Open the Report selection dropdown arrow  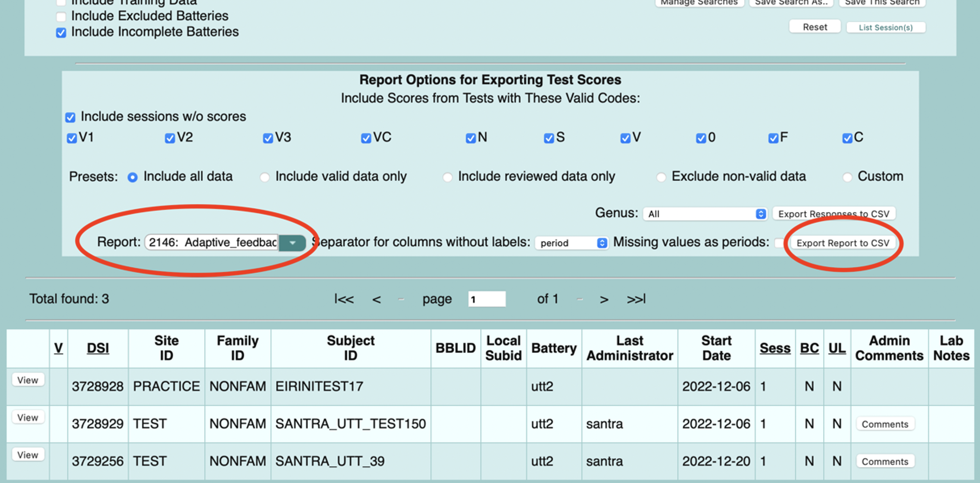(x=292, y=243)
